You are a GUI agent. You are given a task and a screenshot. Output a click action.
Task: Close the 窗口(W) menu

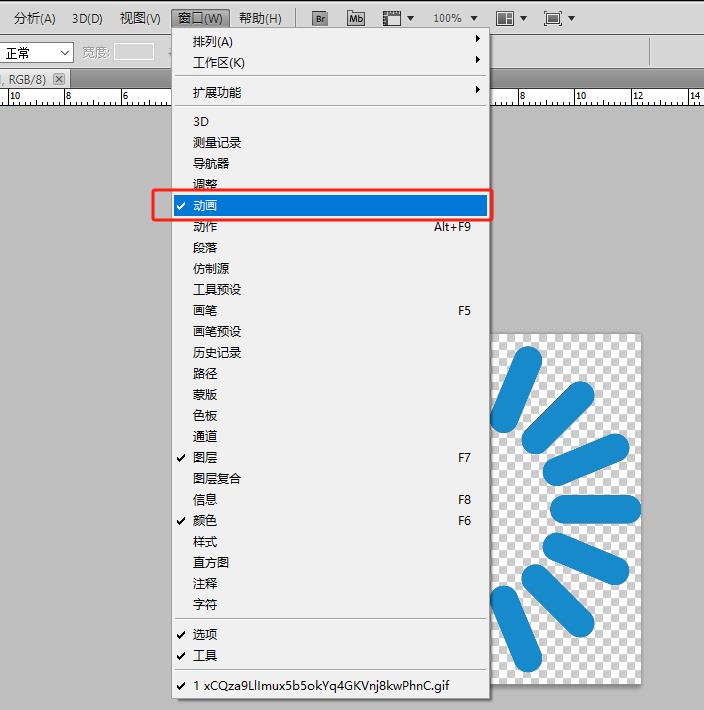(200, 19)
